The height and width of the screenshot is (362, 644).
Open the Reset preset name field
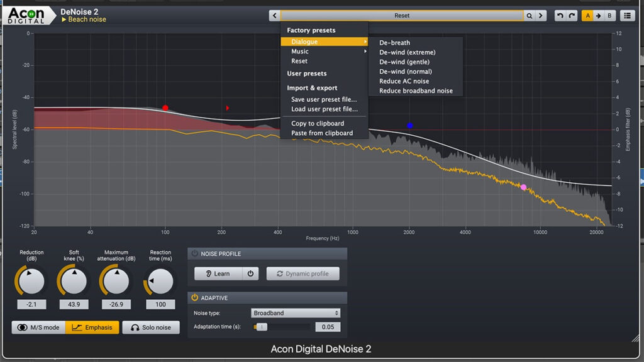coord(402,16)
